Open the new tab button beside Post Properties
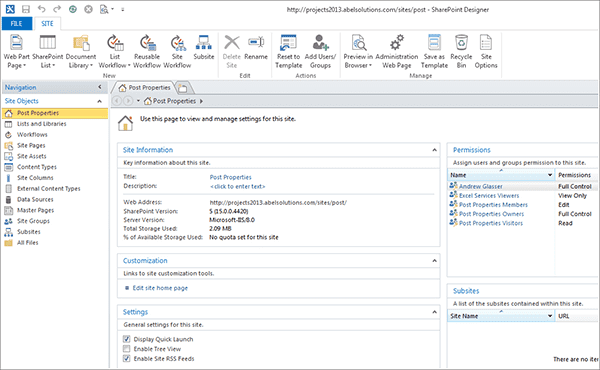 point(183,88)
